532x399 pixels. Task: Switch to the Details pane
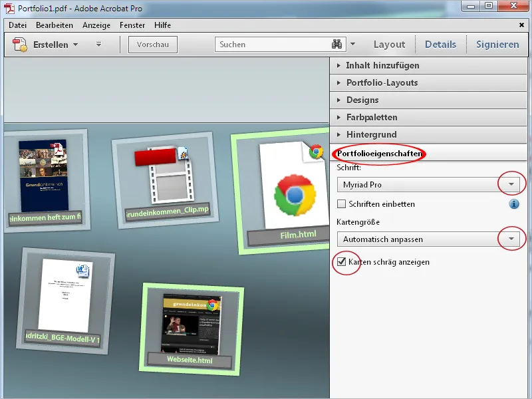pos(440,45)
